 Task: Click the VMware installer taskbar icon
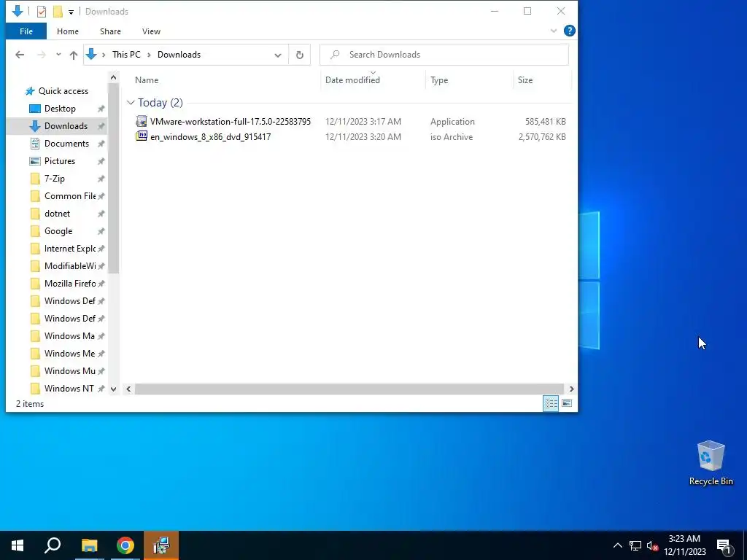pos(161,545)
